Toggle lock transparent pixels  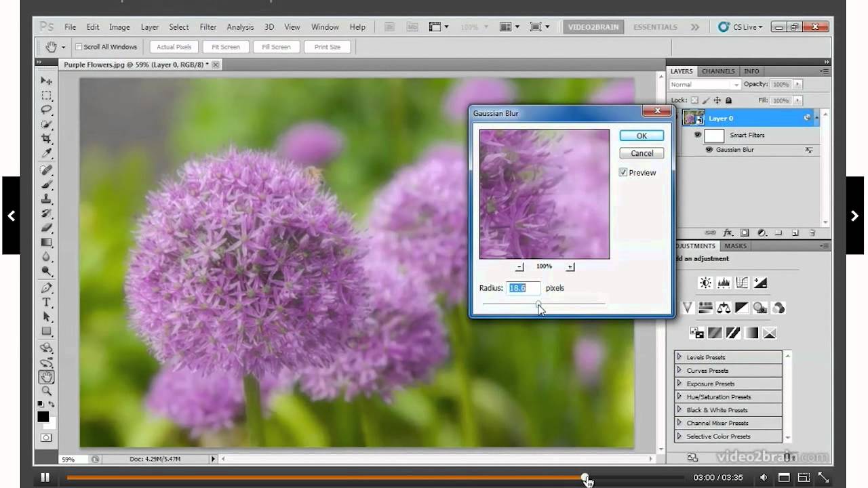point(694,100)
